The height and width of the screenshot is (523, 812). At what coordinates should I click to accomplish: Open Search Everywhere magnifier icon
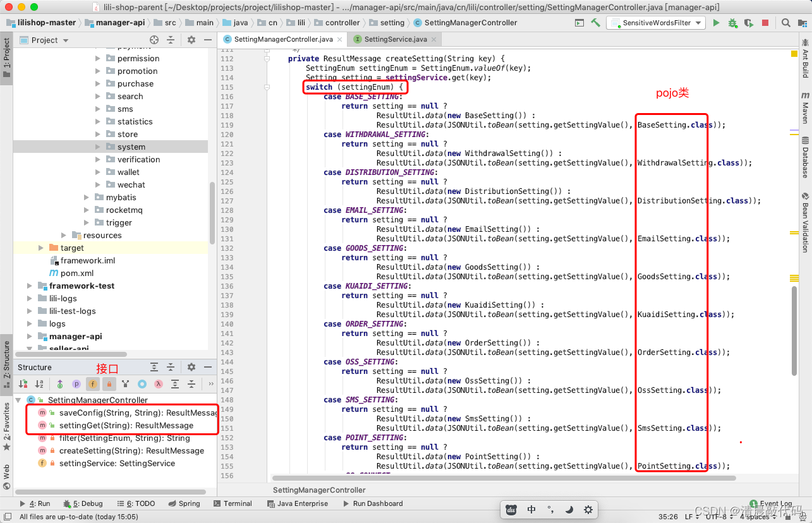tap(786, 23)
